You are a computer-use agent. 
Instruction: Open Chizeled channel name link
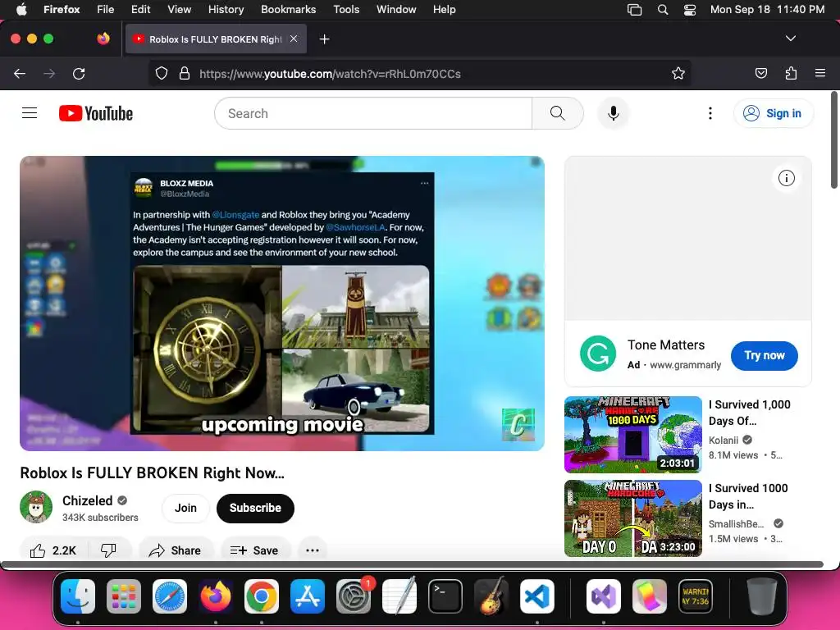(87, 500)
